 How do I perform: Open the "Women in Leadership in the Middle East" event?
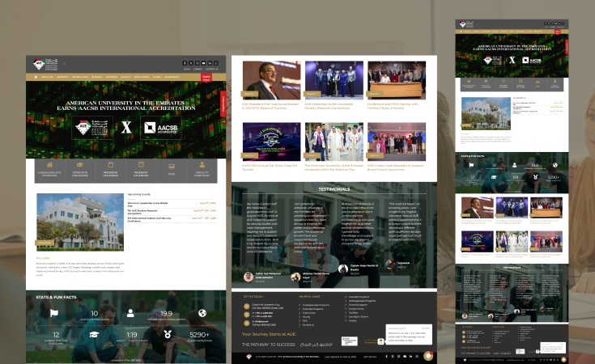[147, 205]
